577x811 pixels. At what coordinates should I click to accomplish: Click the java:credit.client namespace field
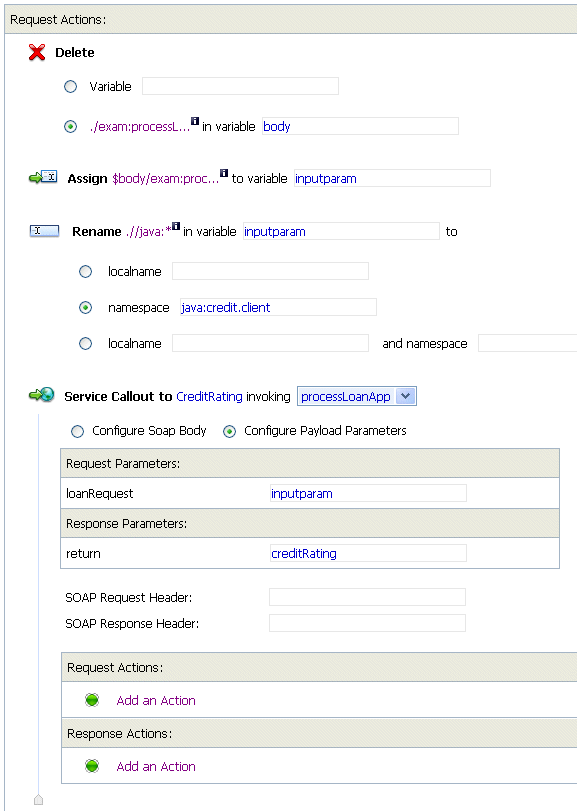pos(278,307)
